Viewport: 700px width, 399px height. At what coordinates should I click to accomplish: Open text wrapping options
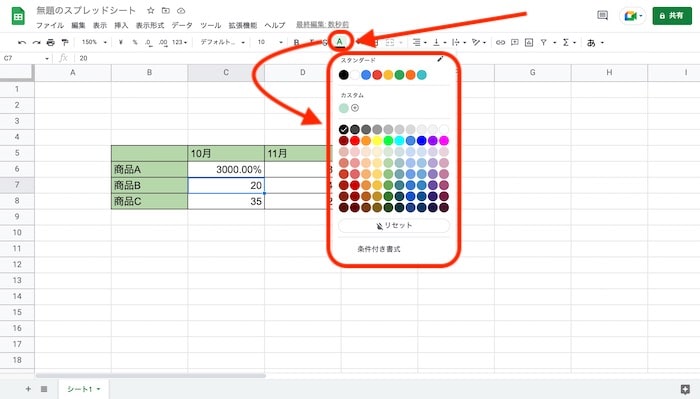(x=458, y=42)
